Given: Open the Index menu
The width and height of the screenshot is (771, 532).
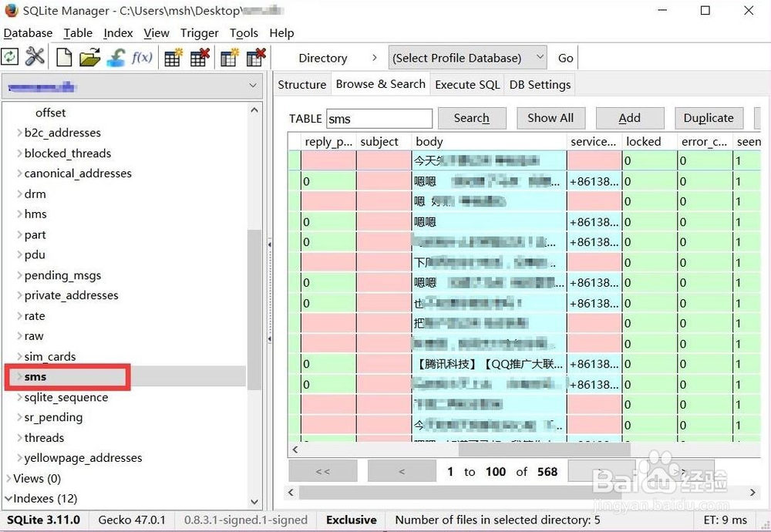Looking at the screenshot, I should pyautogui.click(x=118, y=33).
